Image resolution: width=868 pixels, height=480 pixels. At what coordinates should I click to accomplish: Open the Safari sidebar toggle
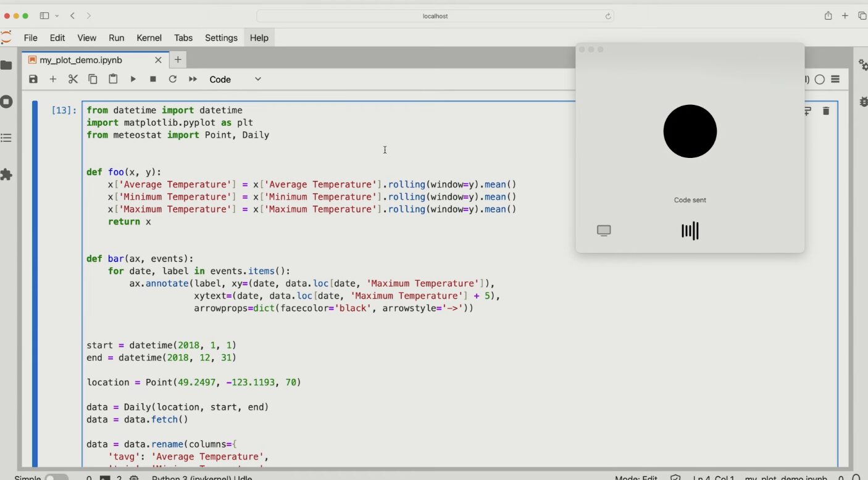tap(44, 15)
